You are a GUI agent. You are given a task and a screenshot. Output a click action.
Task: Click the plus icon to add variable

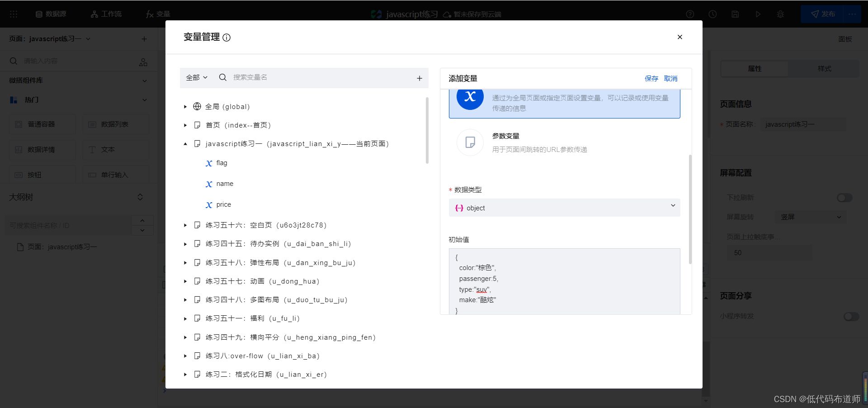click(x=420, y=78)
